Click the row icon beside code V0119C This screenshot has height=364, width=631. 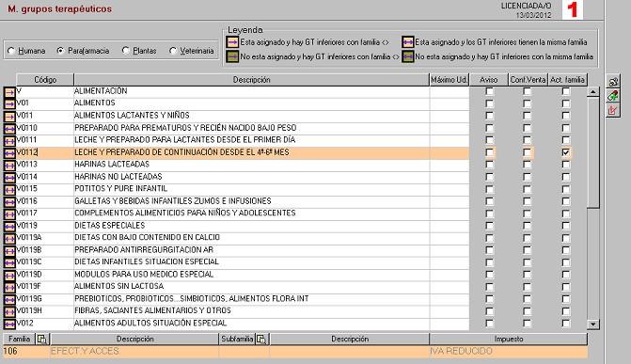tap(9, 263)
